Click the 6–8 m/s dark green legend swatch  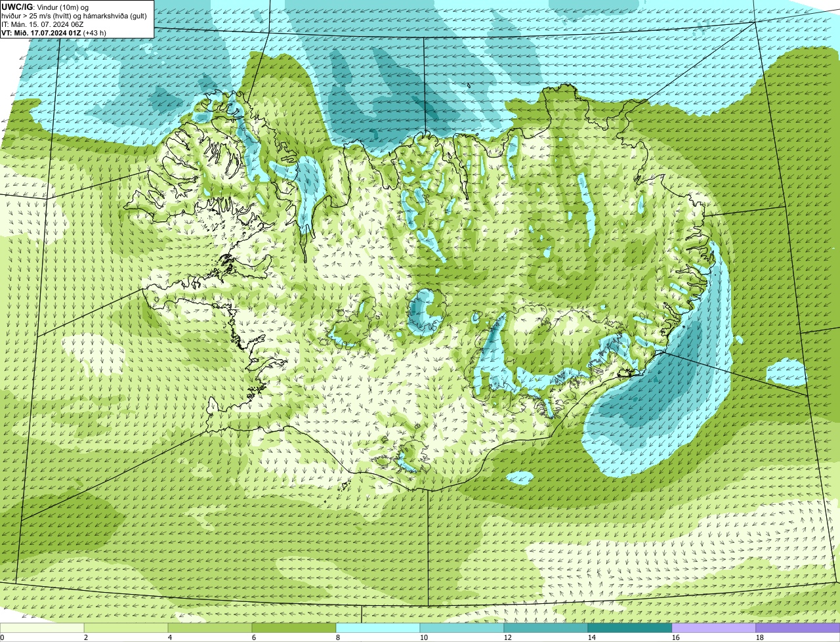tap(294, 628)
